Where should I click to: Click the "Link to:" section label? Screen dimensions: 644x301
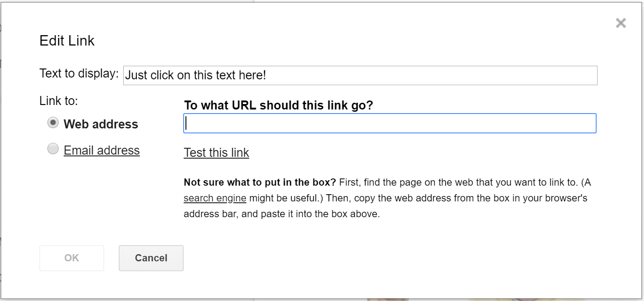tap(59, 101)
